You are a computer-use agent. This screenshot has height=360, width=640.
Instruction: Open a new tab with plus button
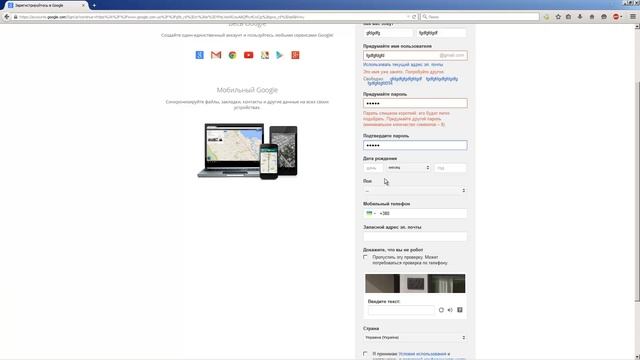[94, 5]
